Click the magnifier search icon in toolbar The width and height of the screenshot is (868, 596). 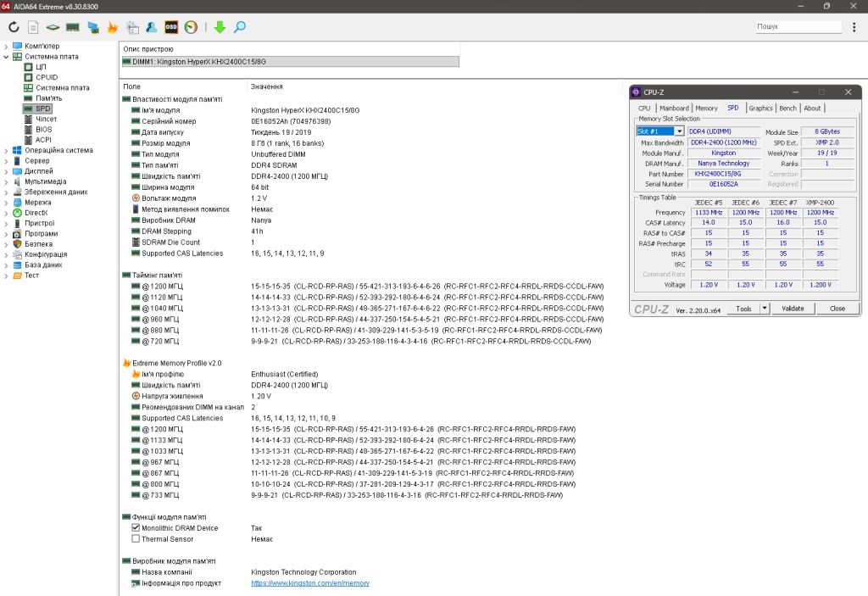coord(240,26)
